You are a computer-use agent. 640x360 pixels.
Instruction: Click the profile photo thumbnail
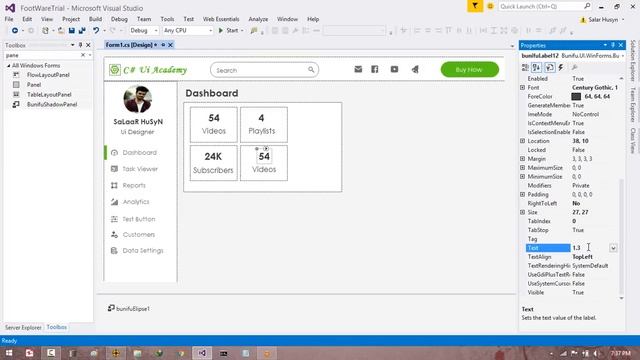coord(138,99)
